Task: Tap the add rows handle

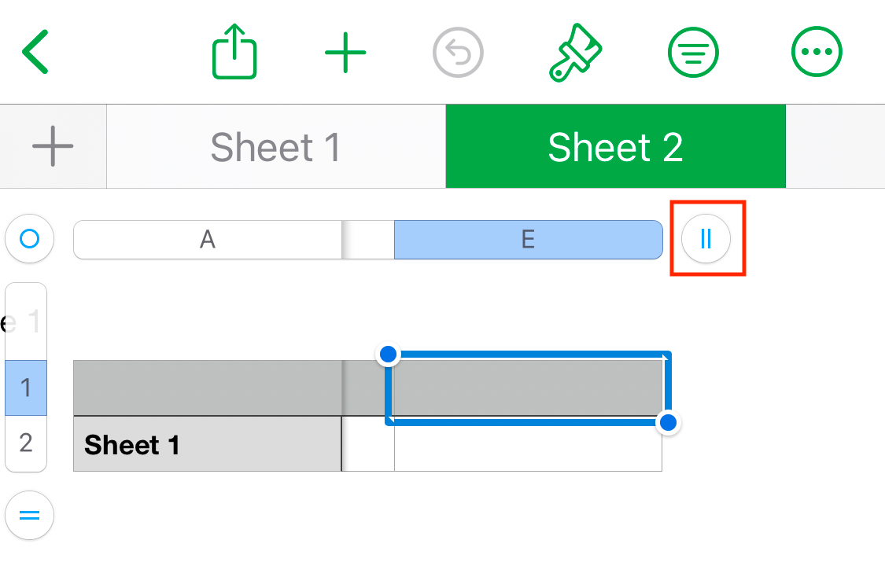Action: tap(29, 516)
